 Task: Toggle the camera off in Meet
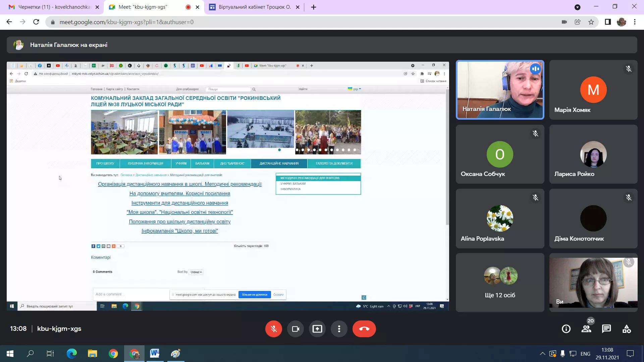[x=296, y=329]
